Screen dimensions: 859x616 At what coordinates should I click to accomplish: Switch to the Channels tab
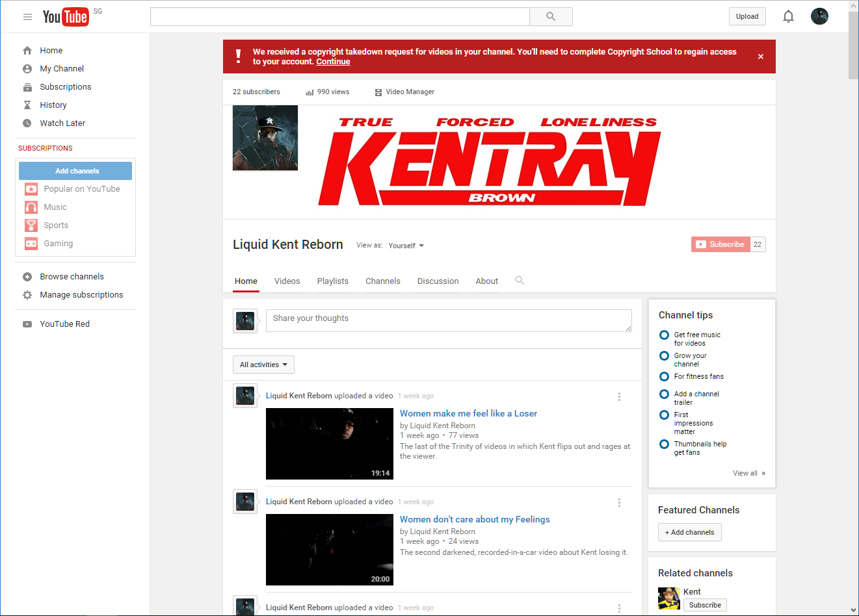click(383, 281)
